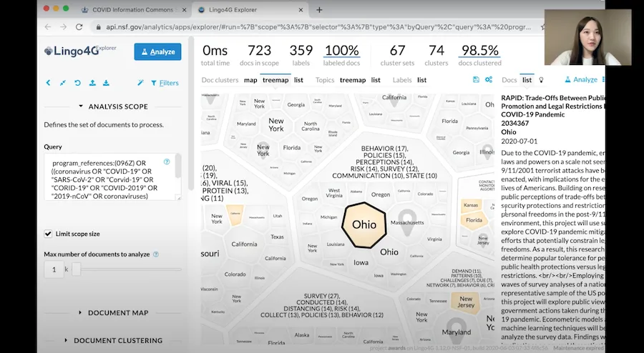Open the Filters option
Image resolution: width=644 pixels, height=353 pixels.
point(165,83)
